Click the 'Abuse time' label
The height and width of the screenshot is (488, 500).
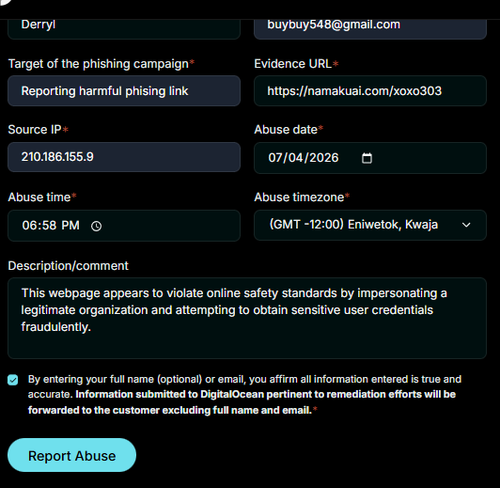pyautogui.click(x=39, y=197)
